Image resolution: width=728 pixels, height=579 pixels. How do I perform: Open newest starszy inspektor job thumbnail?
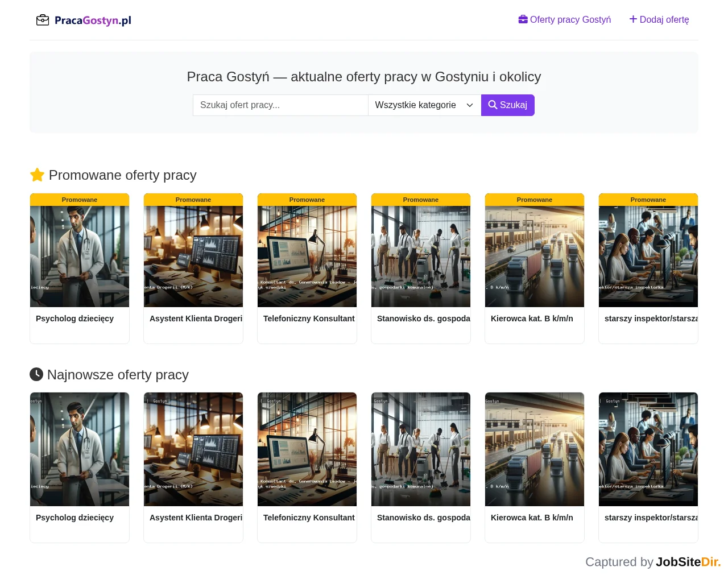click(648, 449)
